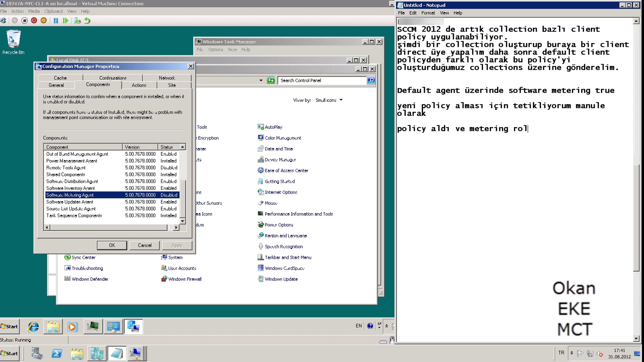Image resolution: width=644 pixels, height=362 pixels.
Task: Click the Control Panel search magnifier button
Action: 371,80
